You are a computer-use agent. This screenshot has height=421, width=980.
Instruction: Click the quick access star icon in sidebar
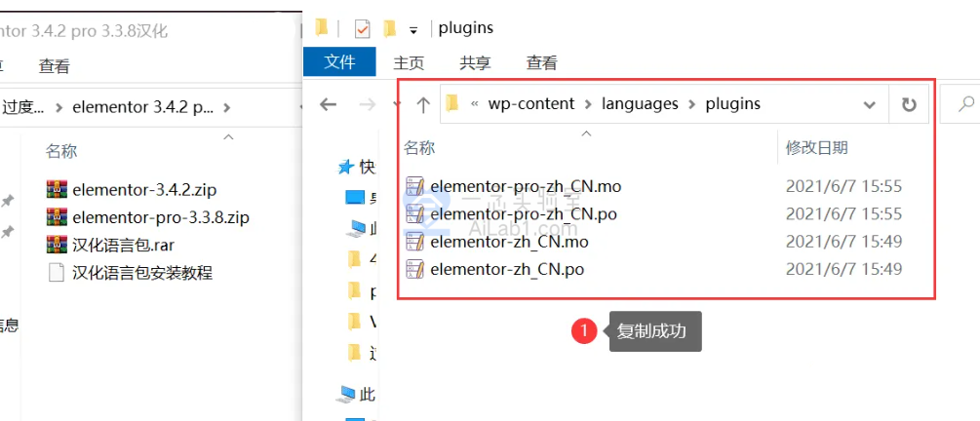[x=345, y=167]
